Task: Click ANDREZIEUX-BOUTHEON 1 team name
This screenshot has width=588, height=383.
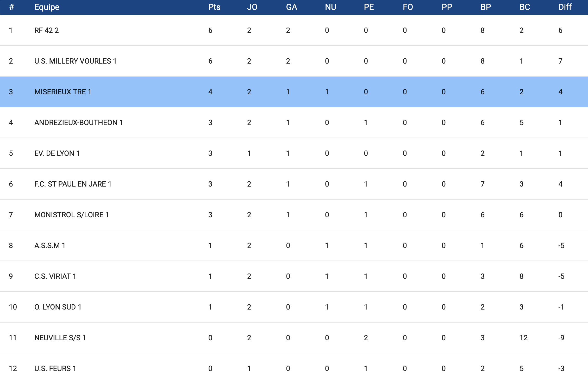Action: pos(79,123)
